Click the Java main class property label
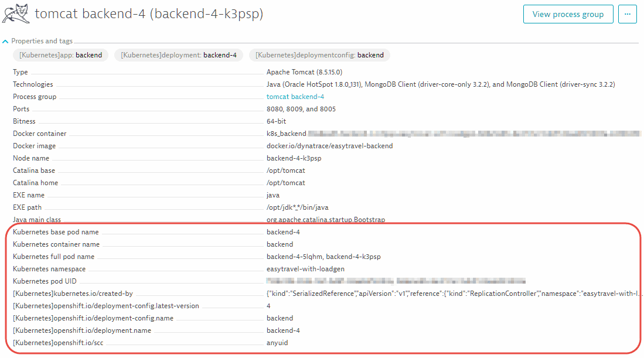 point(37,220)
